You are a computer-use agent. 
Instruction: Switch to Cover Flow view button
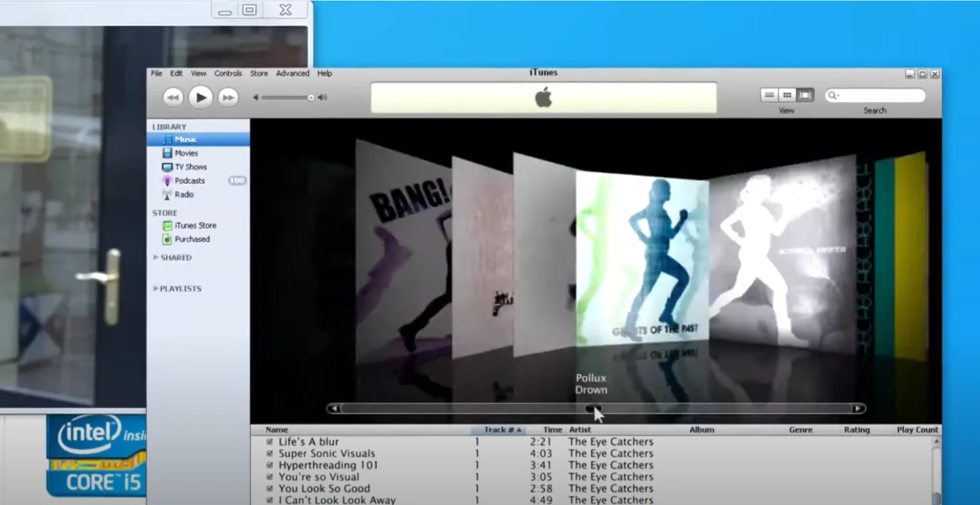805,95
